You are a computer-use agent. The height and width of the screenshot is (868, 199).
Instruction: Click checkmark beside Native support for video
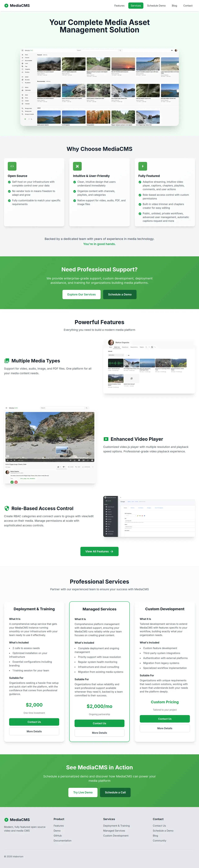(x=75, y=201)
